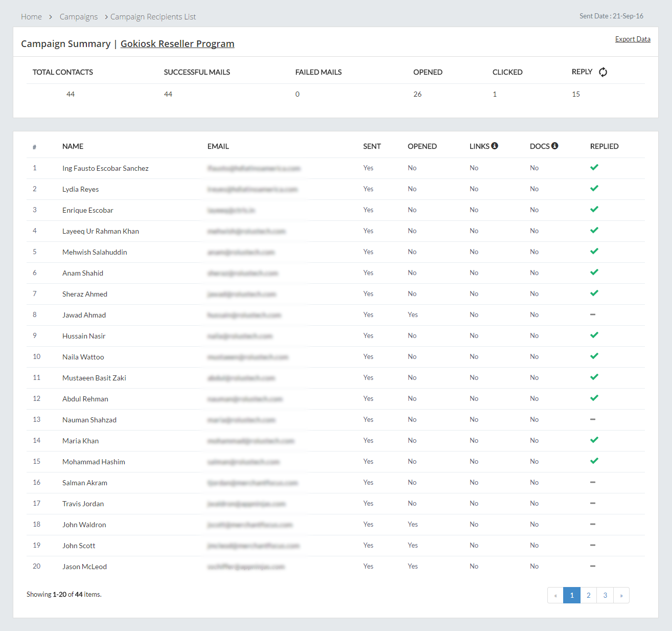The image size is (672, 631).
Task: Jump to page 3 of recipients
Action: coord(605,595)
